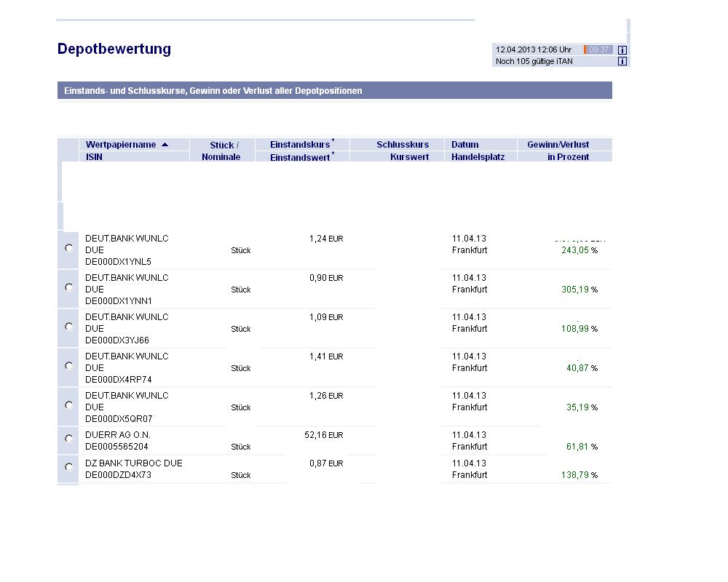728x582 pixels.
Task: Click ISIN DE000DZD4X73
Action: click(x=118, y=475)
